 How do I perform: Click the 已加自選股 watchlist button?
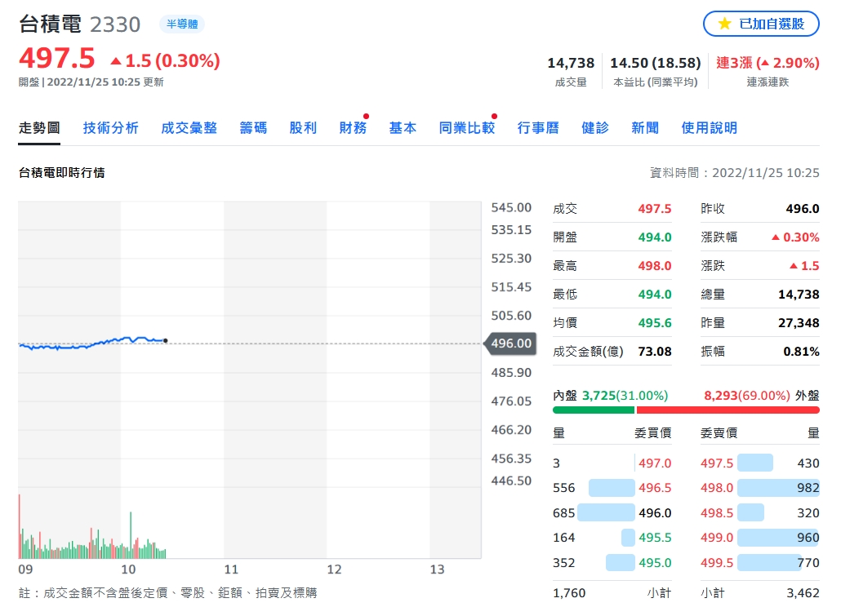(761, 24)
